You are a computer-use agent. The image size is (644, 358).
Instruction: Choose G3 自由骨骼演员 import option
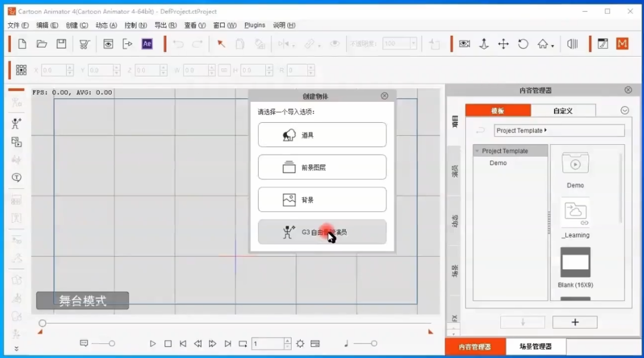click(x=322, y=232)
